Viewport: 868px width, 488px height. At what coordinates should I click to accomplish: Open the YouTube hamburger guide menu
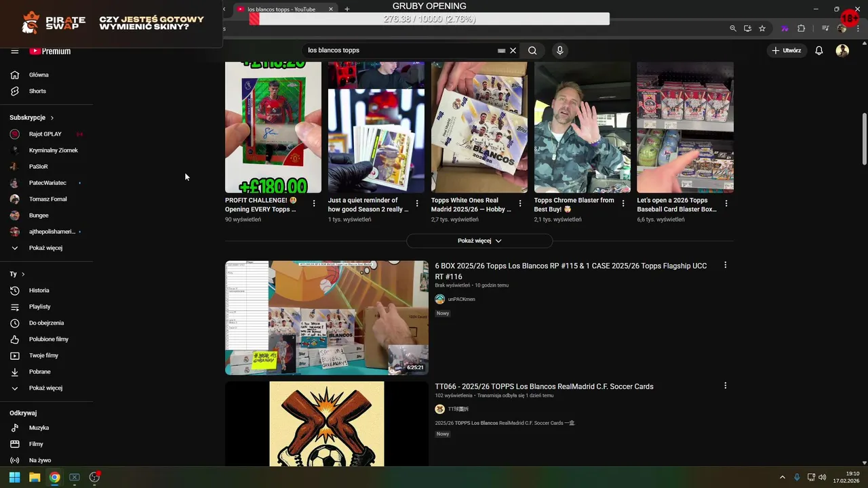pos(14,51)
